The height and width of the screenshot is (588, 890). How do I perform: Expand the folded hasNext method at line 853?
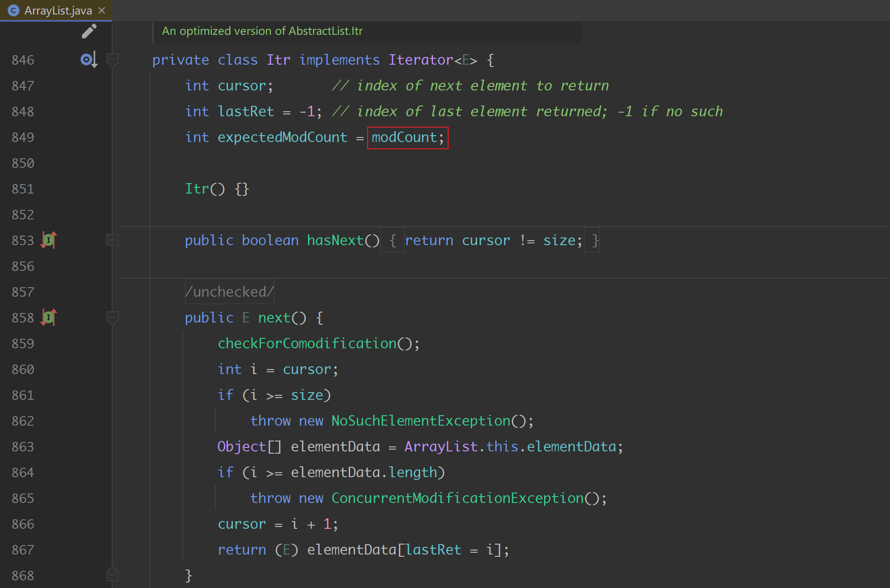112,240
